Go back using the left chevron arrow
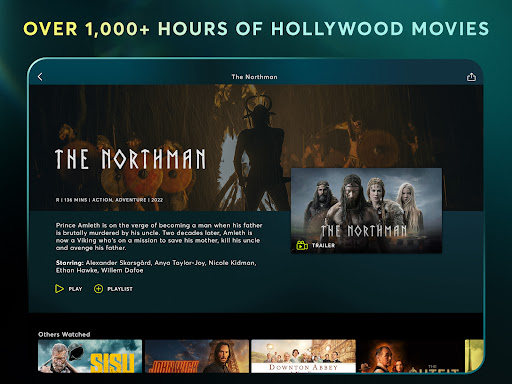Image resolution: width=512 pixels, height=384 pixels. click(x=40, y=77)
